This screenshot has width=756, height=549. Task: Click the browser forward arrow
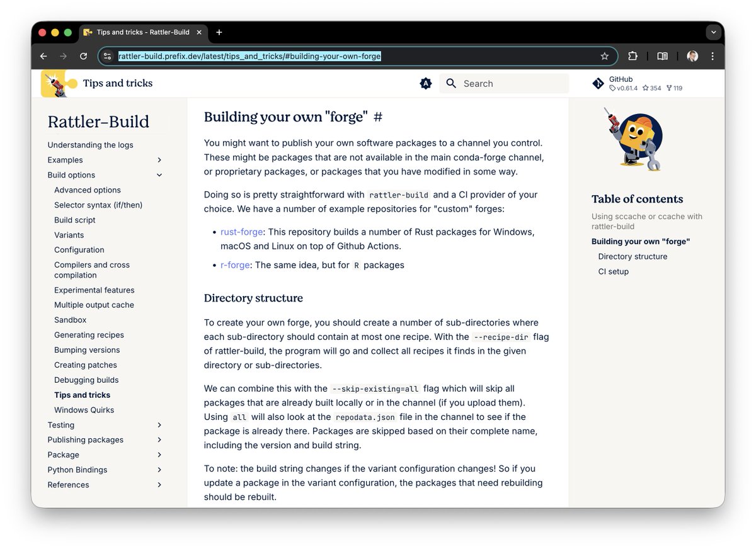click(63, 56)
